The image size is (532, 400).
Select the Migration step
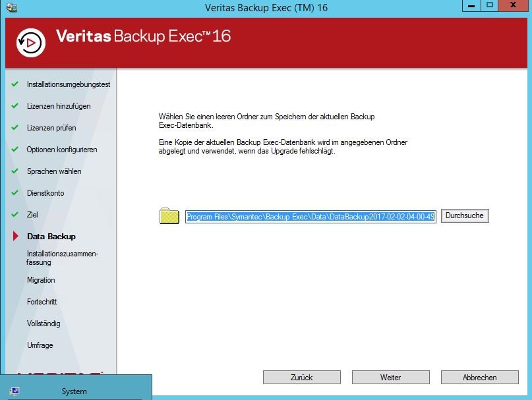pyautogui.click(x=41, y=280)
